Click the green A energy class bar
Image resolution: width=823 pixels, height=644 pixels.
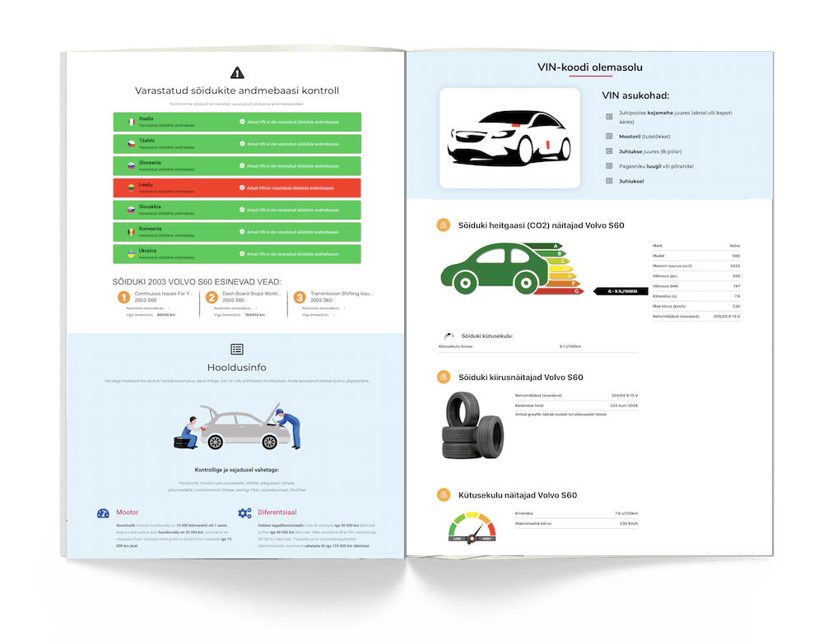542,246
